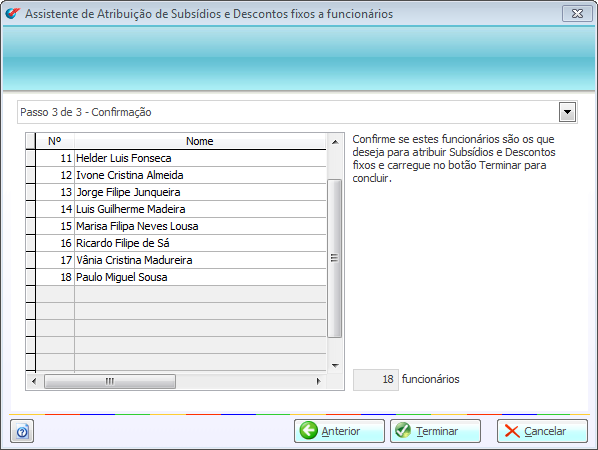598x450 pixels.
Task: Click the help question mark icon
Action: pos(22,431)
